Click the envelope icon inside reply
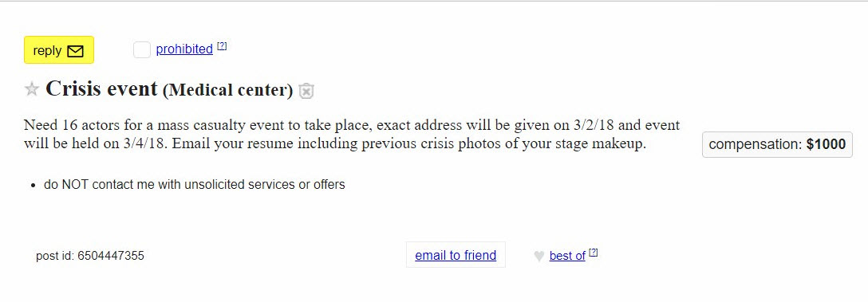Screen dimensions: 868x302 point(75,52)
